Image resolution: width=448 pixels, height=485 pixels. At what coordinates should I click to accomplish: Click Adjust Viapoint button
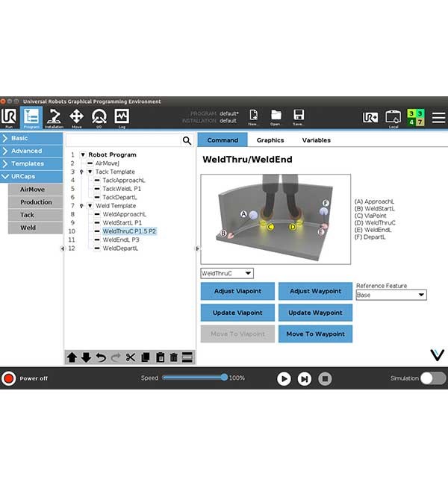point(237,291)
